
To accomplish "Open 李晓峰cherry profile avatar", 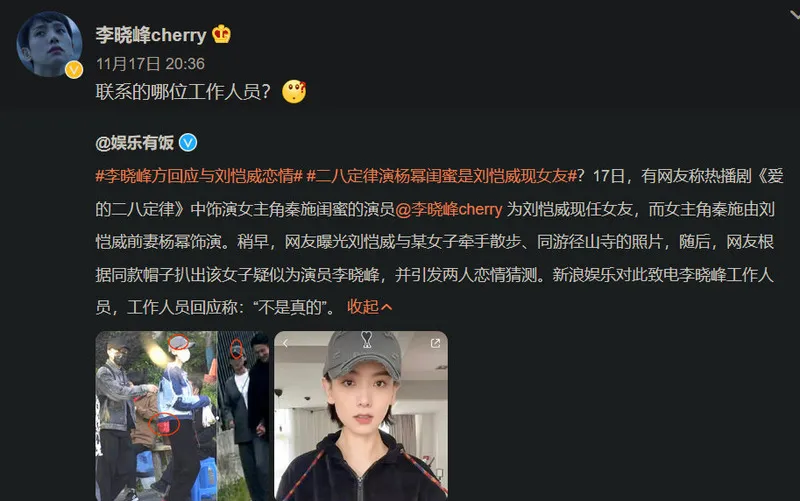I will 49,44.
